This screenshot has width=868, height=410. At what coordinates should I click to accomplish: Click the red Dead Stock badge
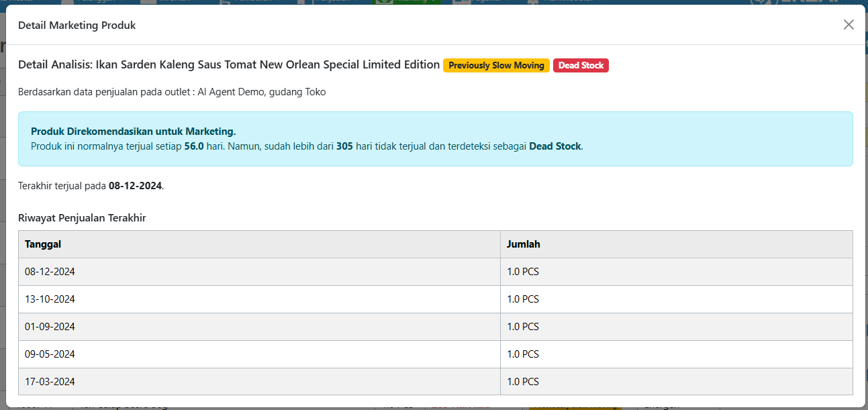pos(581,66)
